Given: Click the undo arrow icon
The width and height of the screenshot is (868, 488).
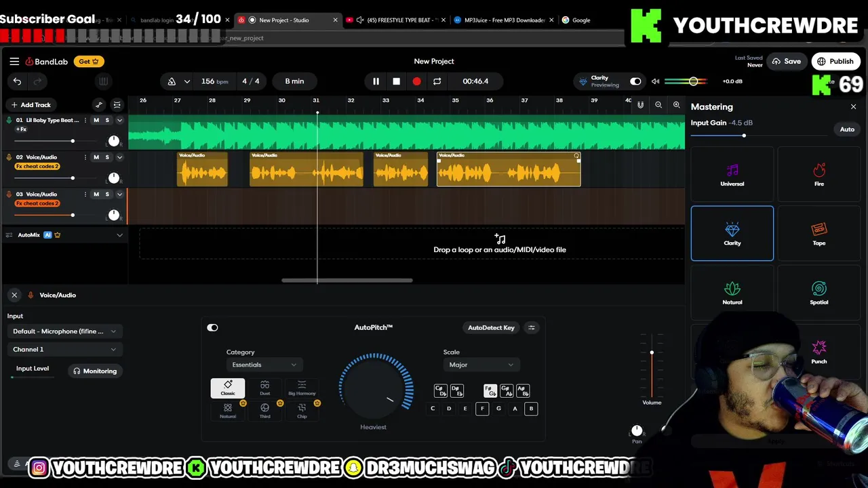Looking at the screenshot, I should pyautogui.click(x=17, y=81).
